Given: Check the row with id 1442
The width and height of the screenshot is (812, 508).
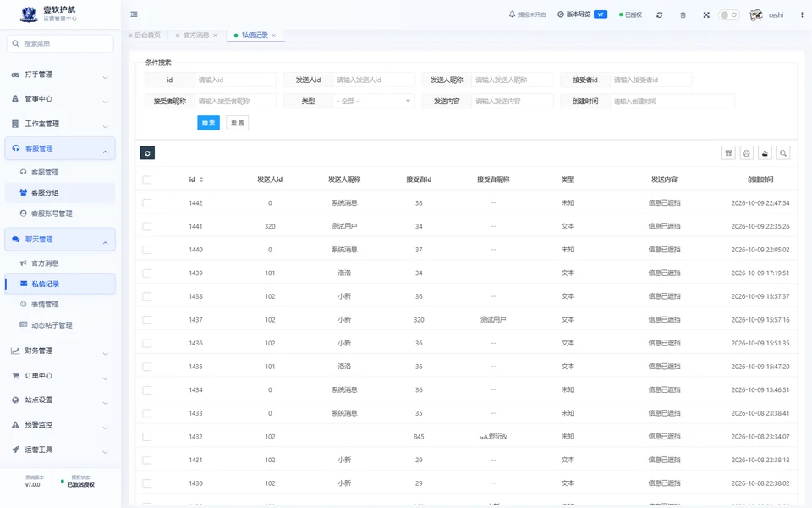Looking at the screenshot, I should pos(147,203).
